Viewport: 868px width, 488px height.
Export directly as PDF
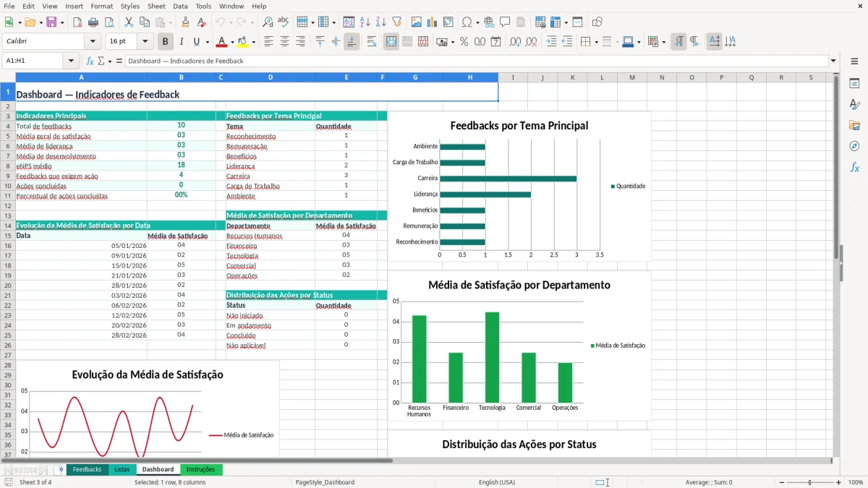click(x=77, y=22)
